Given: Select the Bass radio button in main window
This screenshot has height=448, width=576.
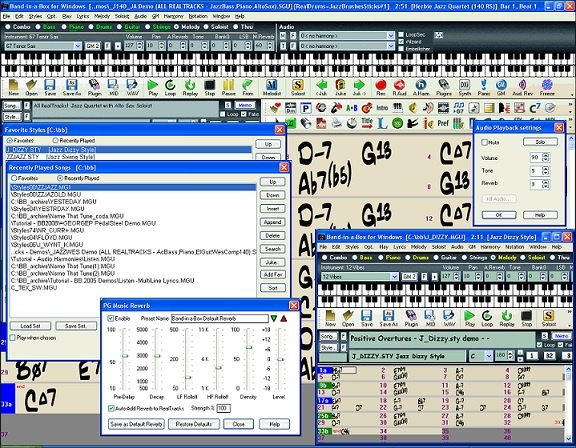Looking at the screenshot, I should coord(38,27).
